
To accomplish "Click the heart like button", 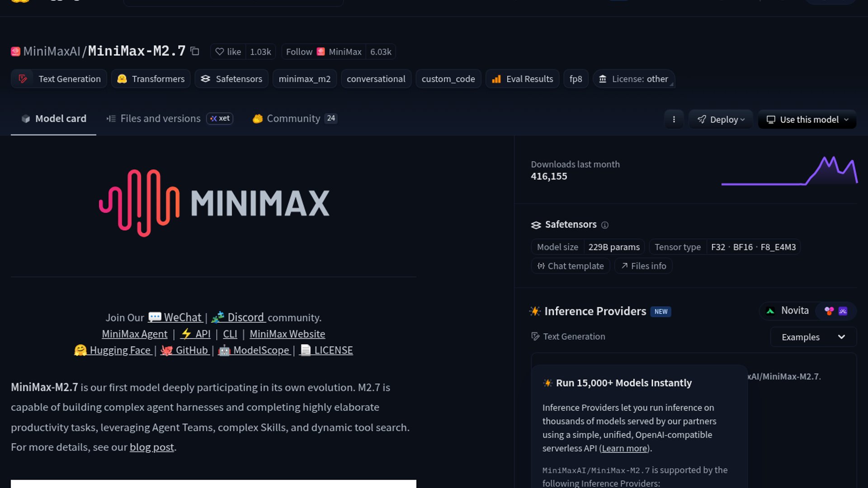I will click(x=228, y=52).
